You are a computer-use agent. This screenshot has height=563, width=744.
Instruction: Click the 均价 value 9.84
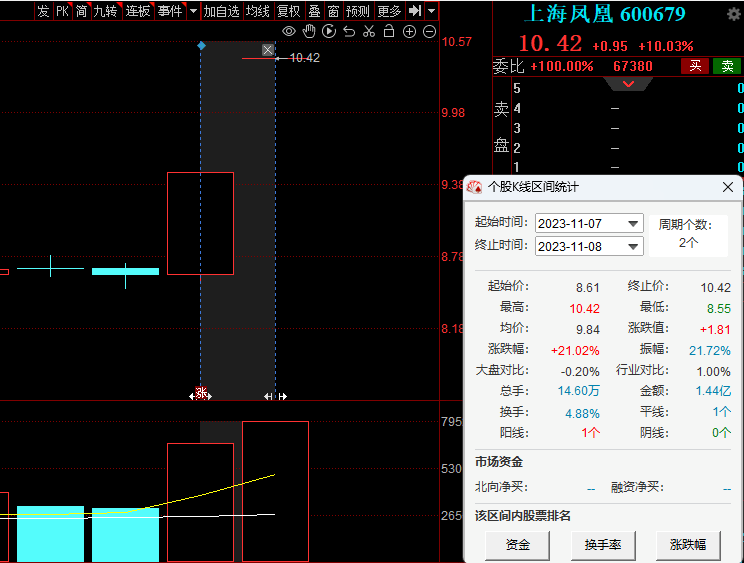[x=588, y=330]
